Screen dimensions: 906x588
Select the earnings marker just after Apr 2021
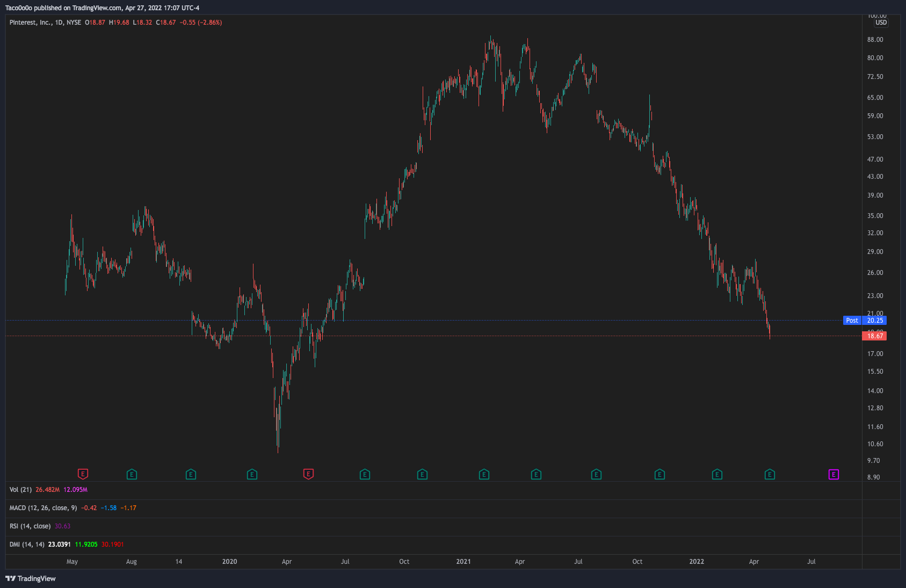coord(536,474)
